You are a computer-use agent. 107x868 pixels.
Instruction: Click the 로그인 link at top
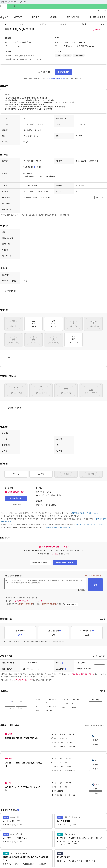pyautogui.click(x=100, y=11)
